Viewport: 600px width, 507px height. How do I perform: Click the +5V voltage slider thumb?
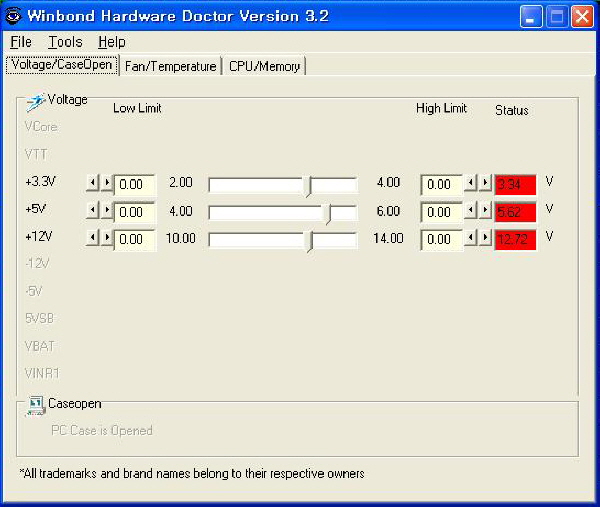329,214
